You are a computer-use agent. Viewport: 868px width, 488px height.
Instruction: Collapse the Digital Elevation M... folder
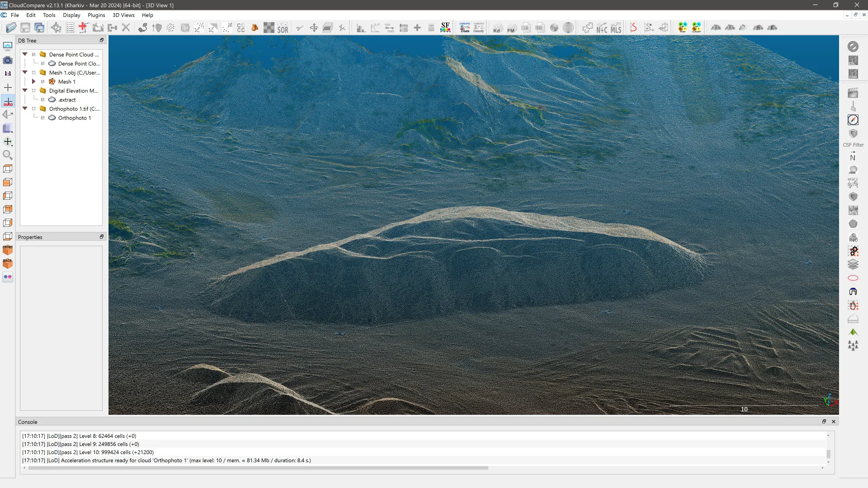click(25, 90)
